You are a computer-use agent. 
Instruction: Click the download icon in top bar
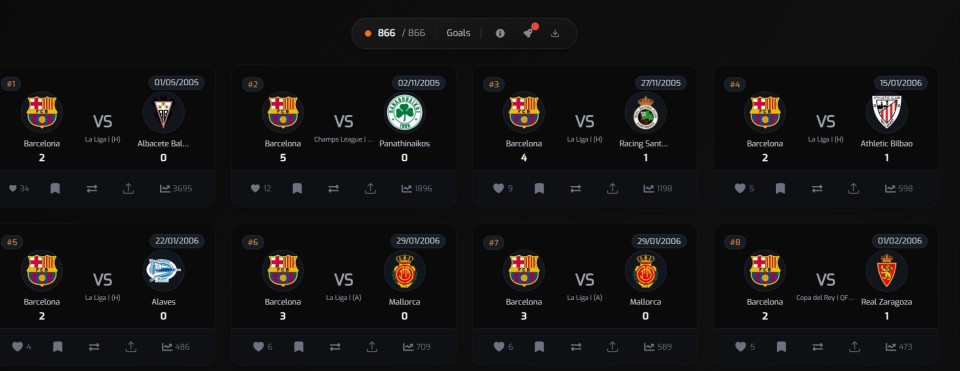(x=555, y=33)
